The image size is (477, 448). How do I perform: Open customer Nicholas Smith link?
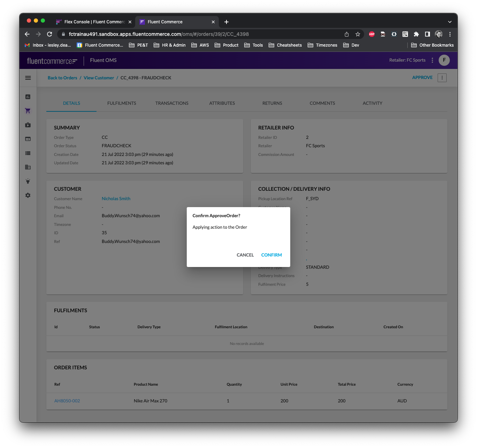[116, 199]
